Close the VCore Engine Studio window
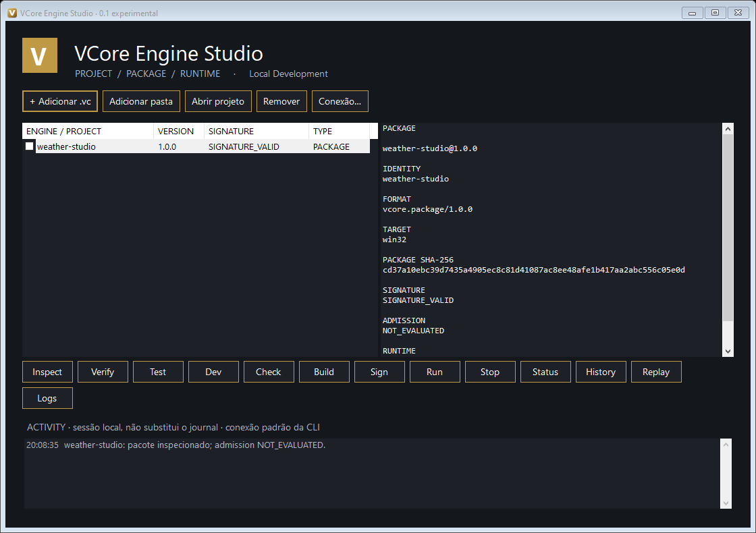The image size is (756, 533). point(738,13)
